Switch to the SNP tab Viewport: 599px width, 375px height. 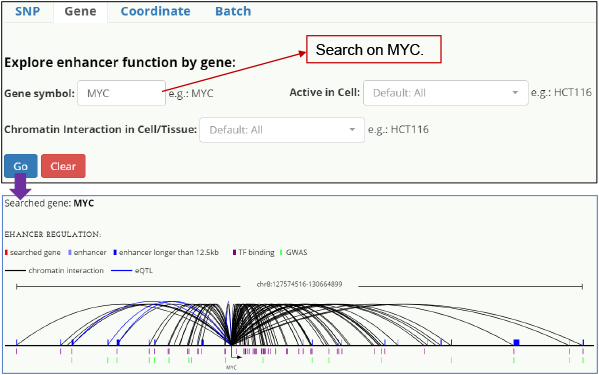[x=28, y=11]
